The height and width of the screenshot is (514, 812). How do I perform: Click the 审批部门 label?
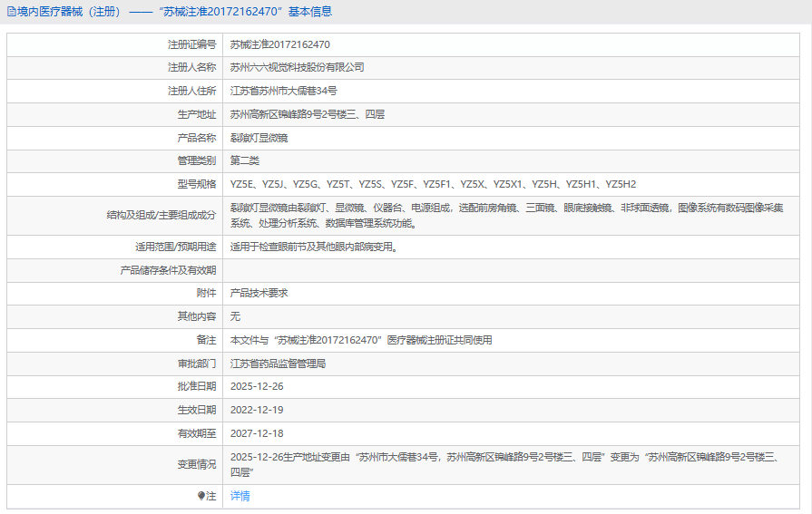(x=197, y=364)
